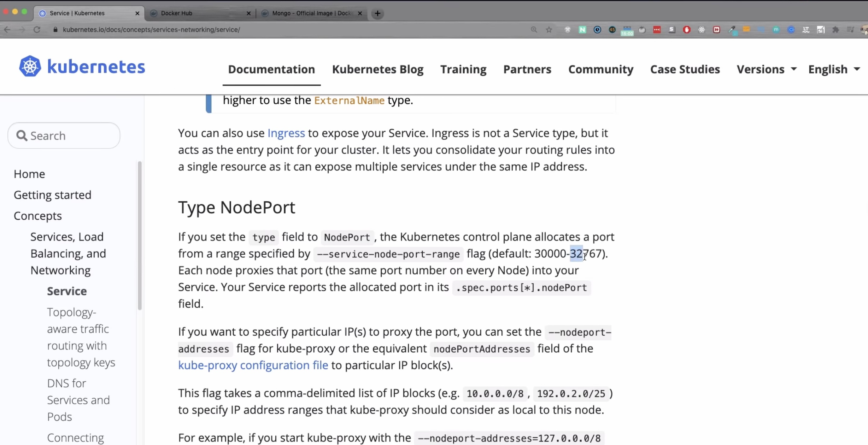The image size is (868, 445).
Task: Click the browser forward arrow
Action: point(22,30)
